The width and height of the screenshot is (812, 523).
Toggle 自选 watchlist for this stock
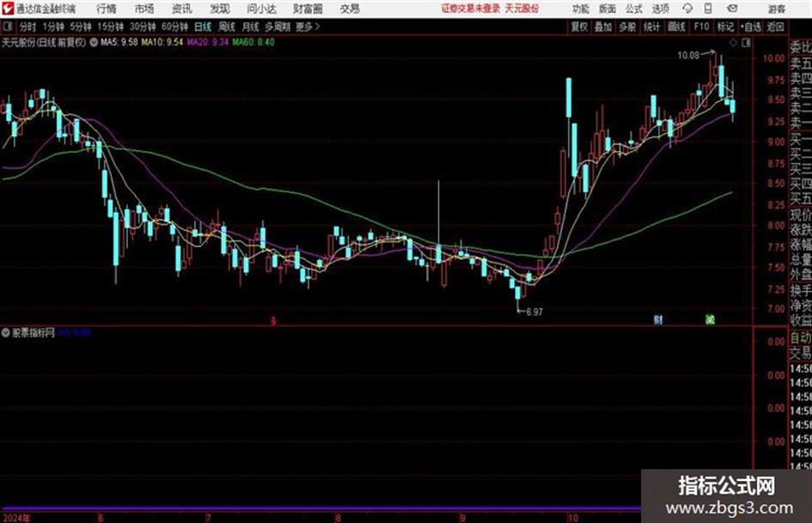[751, 27]
